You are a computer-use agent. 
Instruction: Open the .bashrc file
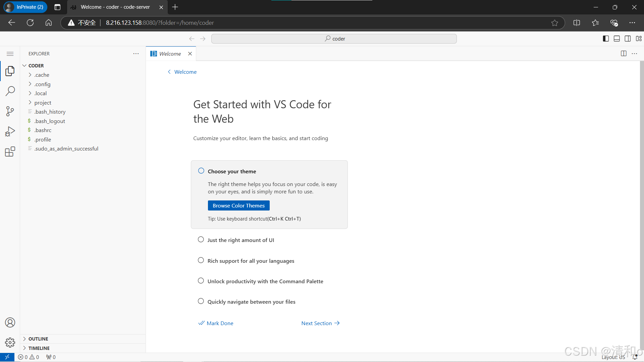(83, 130)
